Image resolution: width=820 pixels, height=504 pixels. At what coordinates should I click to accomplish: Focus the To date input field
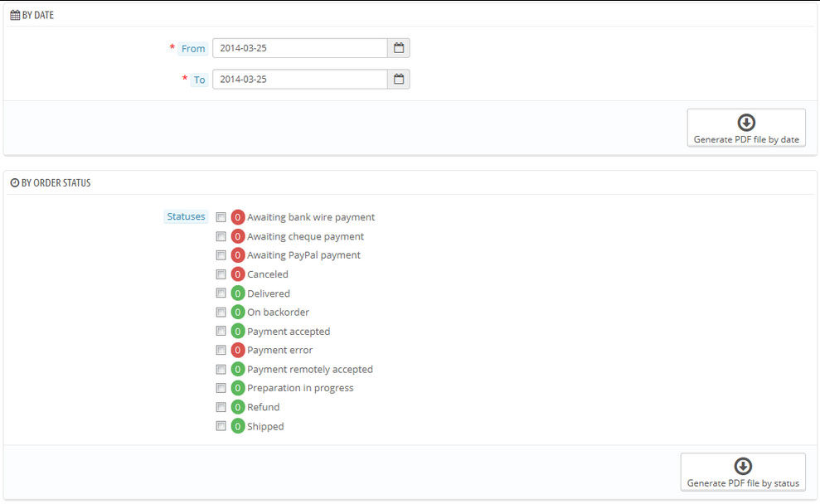(x=300, y=80)
